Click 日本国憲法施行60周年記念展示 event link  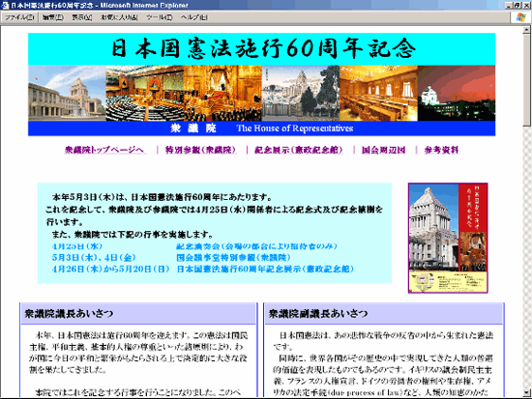click(x=265, y=269)
